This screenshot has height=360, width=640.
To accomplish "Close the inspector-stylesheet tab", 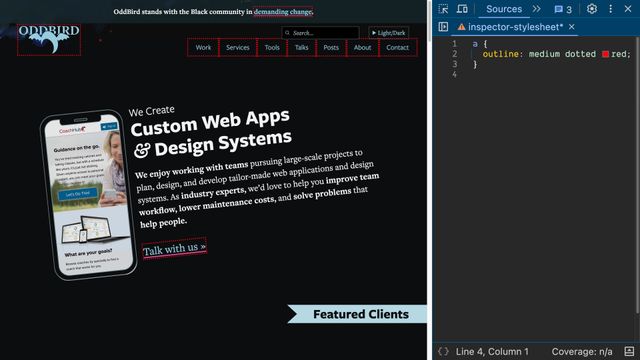I will [572, 27].
